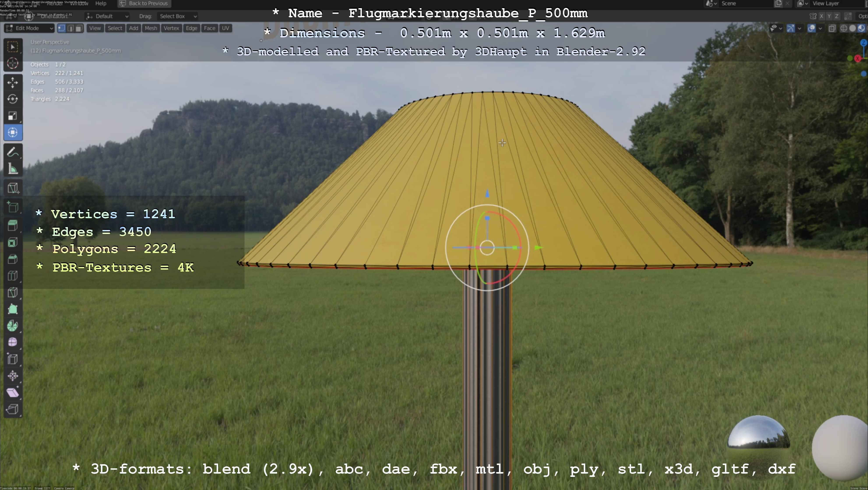Toggle X-ray view

point(832,28)
